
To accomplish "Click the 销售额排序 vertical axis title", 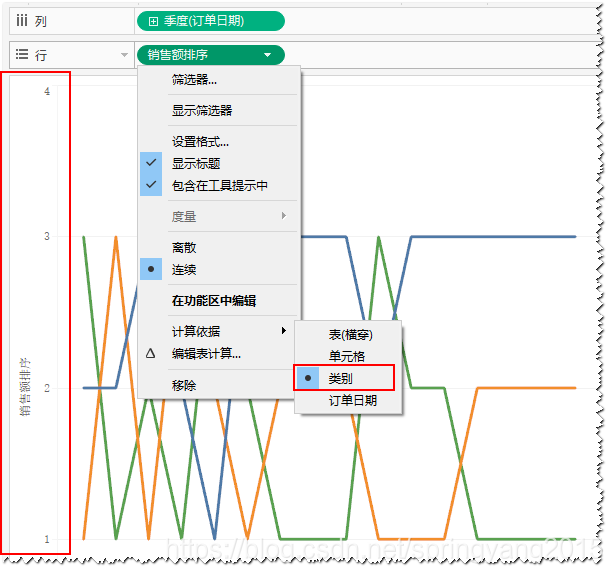I will click(x=25, y=387).
